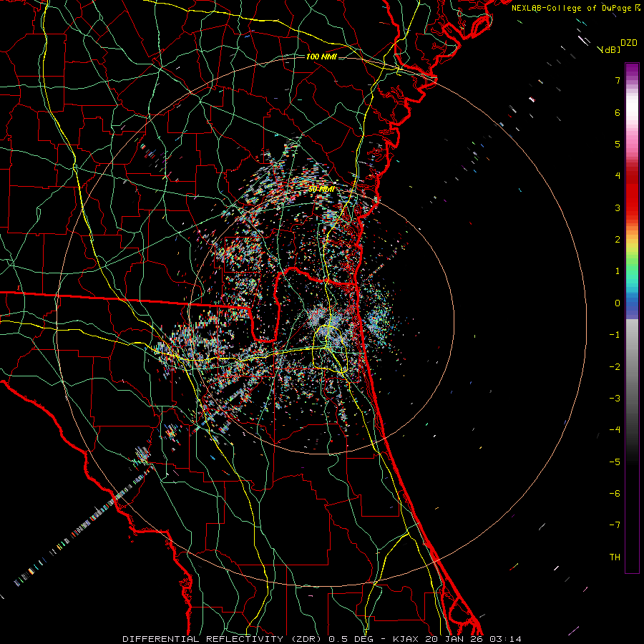Click the '100 NMI' range ring label
This screenshot has width=644, height=644.
(x=321, y=57)
